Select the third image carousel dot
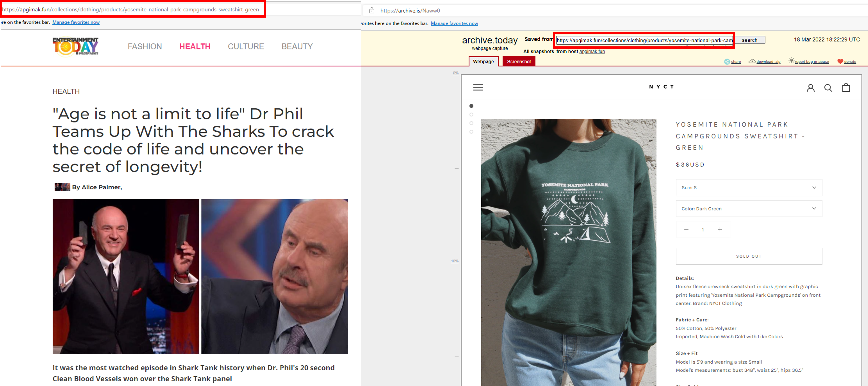 tap(471, 123)
